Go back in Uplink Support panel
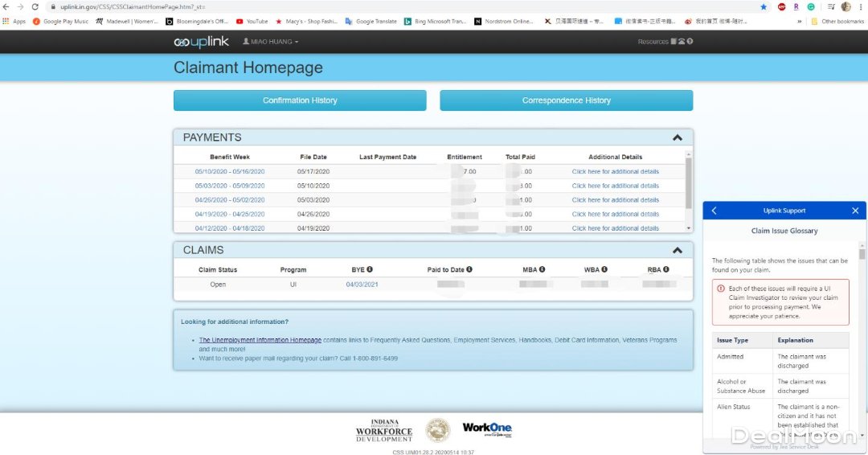868x455 pixels. click(714, 211)
